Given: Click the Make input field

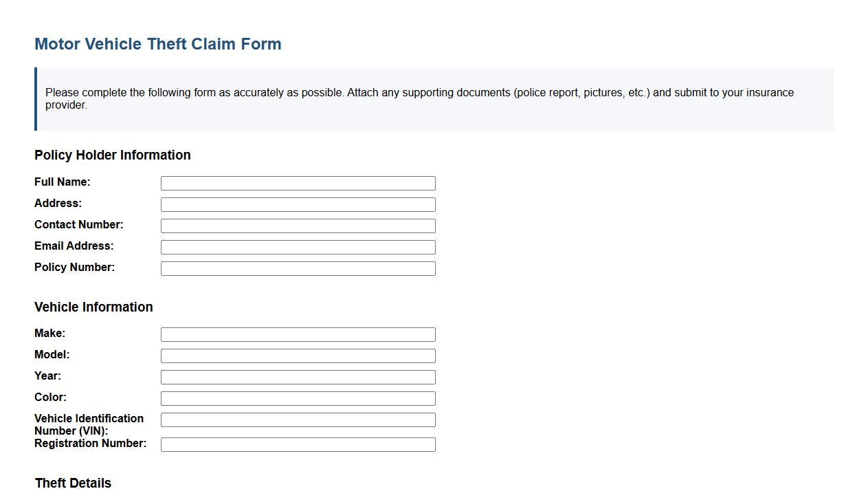Looking at the screenshot, I should (x=298, y=334).
